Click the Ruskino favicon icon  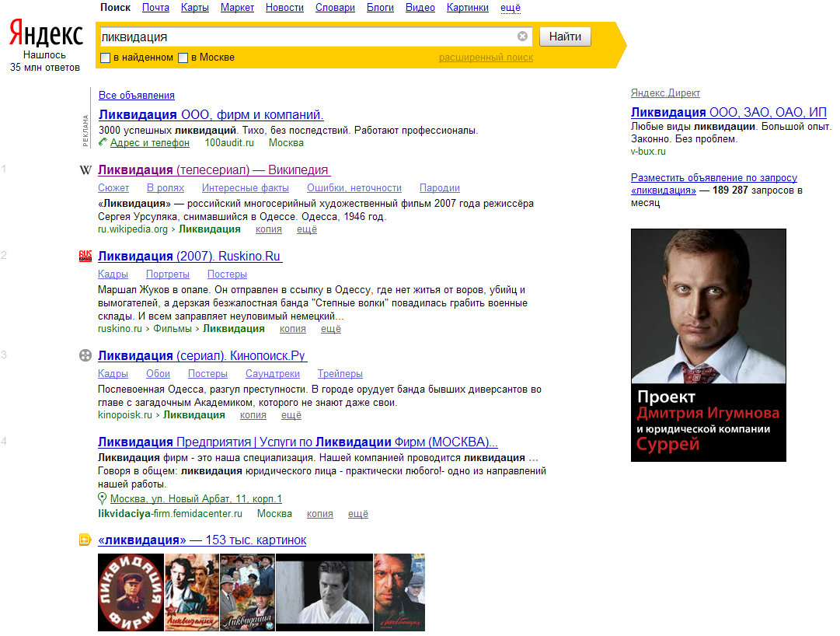click(85, 256)
